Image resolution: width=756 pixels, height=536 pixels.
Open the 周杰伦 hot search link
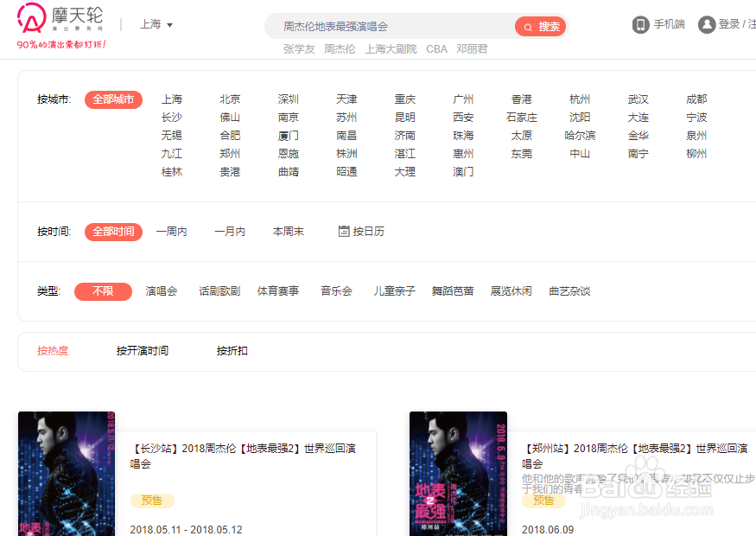(340, 49)
